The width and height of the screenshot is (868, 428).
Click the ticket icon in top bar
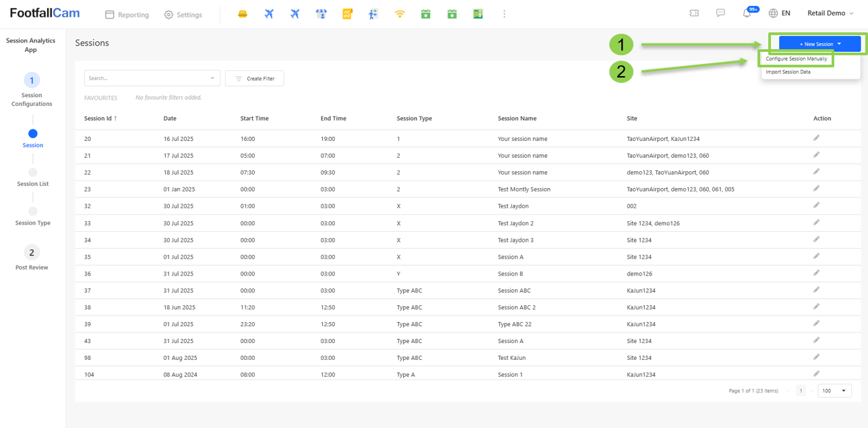pos(694,13)
